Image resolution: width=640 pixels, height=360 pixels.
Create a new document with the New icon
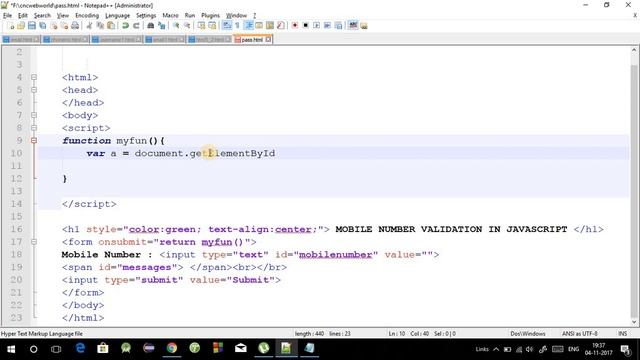(x=11, y=25)
